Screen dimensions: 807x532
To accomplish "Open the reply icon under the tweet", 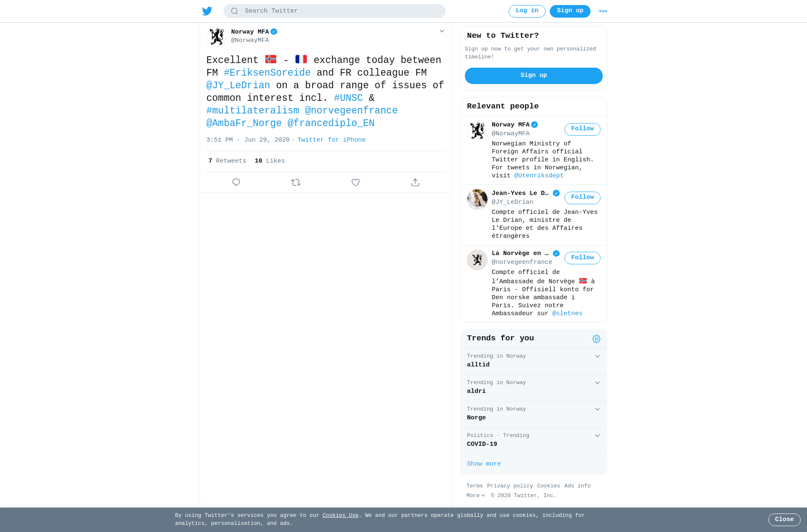I will 236,182.
